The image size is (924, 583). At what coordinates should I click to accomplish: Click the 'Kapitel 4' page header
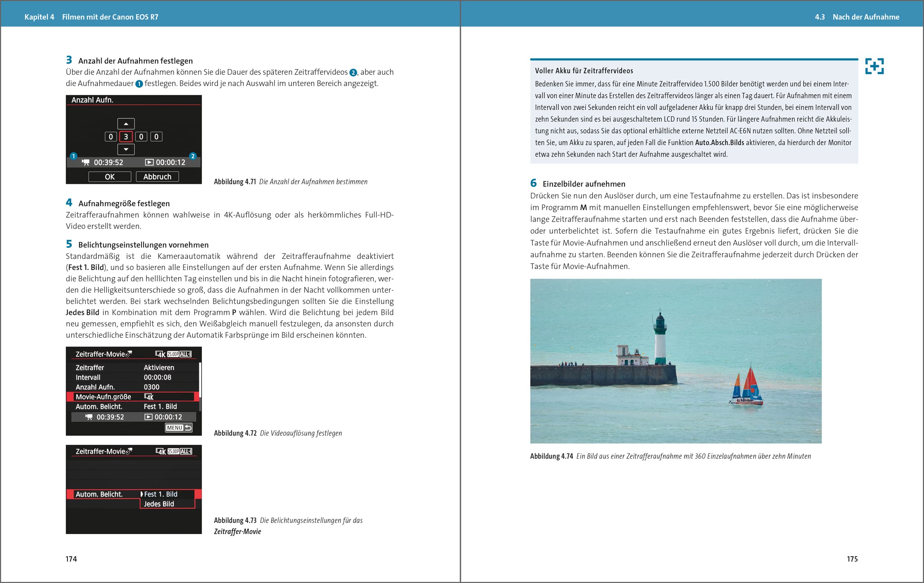tap(39, 17)
